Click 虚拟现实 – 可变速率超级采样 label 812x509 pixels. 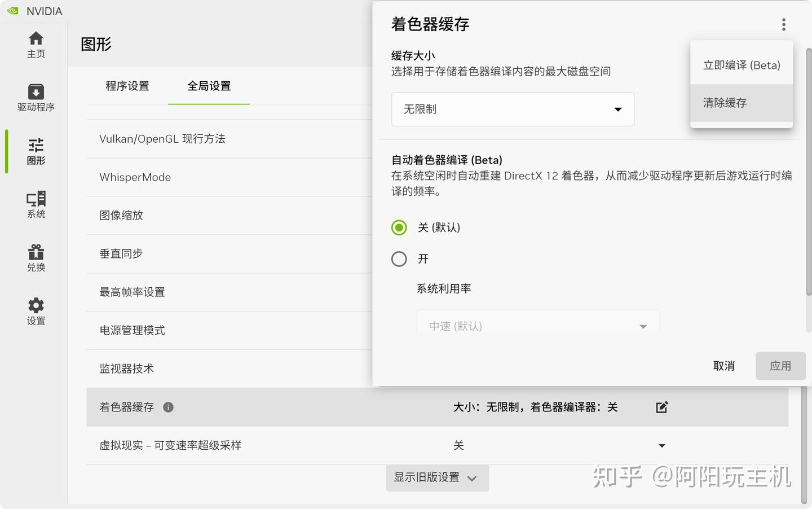170,445
